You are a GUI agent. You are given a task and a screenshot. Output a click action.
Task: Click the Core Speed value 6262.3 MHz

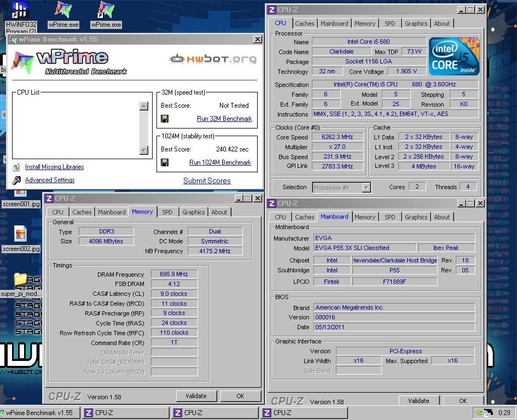click(338, 137)
